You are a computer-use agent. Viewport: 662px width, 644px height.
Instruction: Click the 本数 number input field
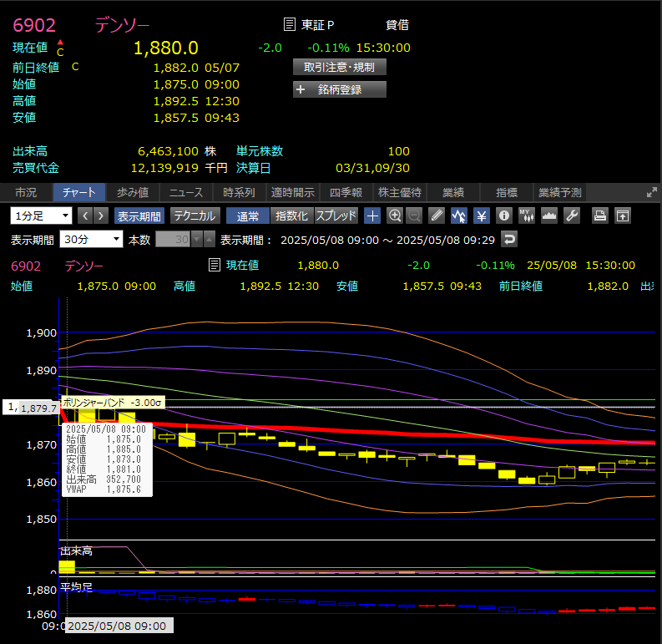pos(173,240)
